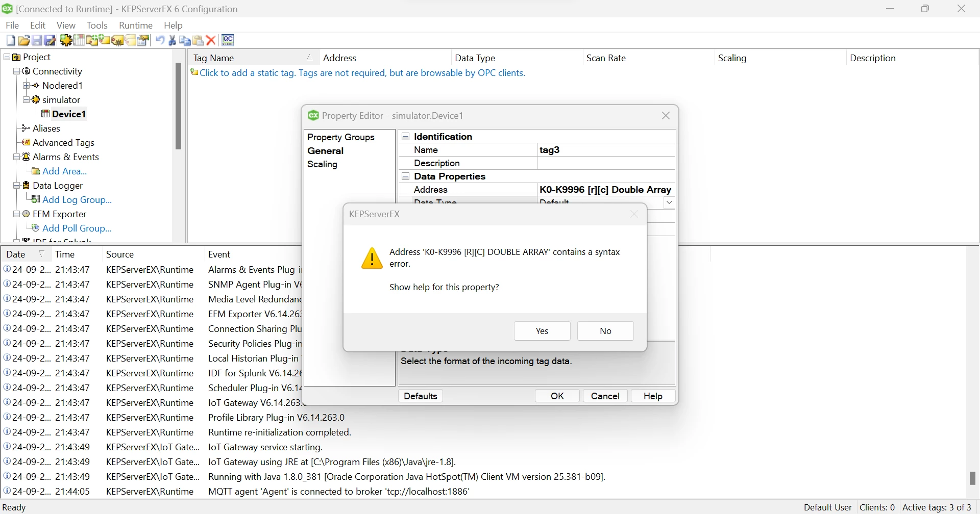Click the Data Logger database icon
The height and width of the screenshot is (514, 980).
click(27, 186)
